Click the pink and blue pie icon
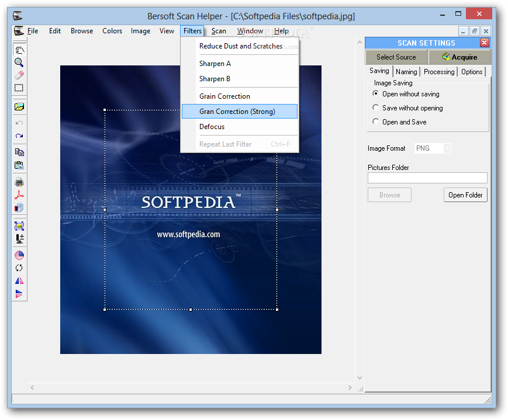508x420 pixels. coord(19,255)
